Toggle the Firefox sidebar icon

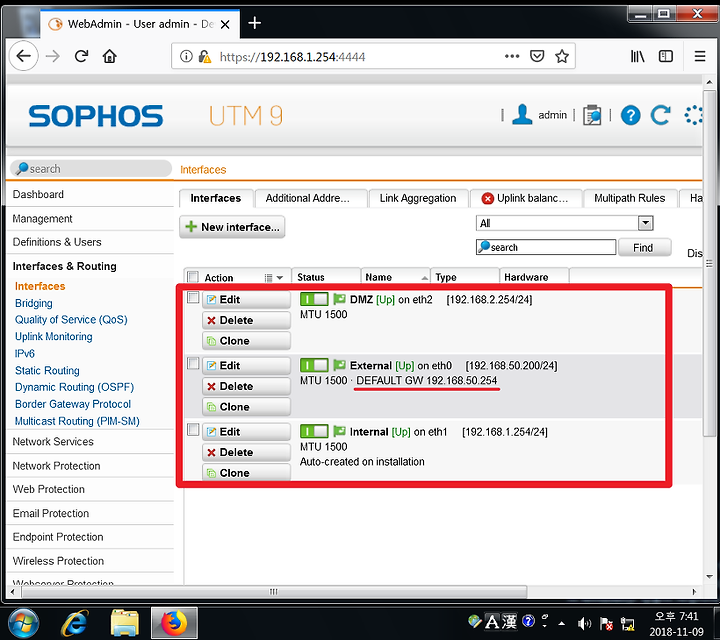[x=666, y=56]
